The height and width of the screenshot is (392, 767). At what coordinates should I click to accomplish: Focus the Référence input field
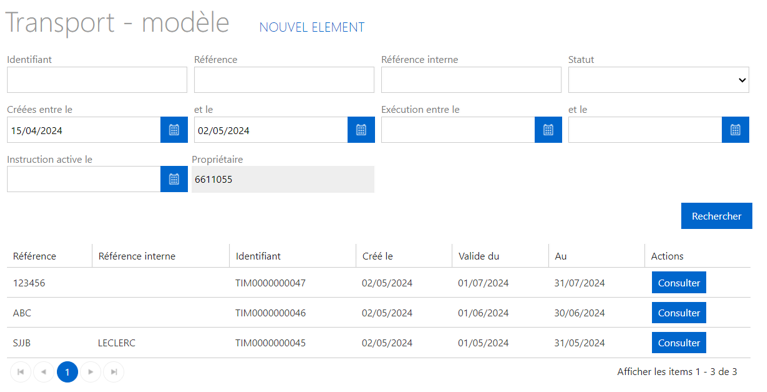pos(284,80)
